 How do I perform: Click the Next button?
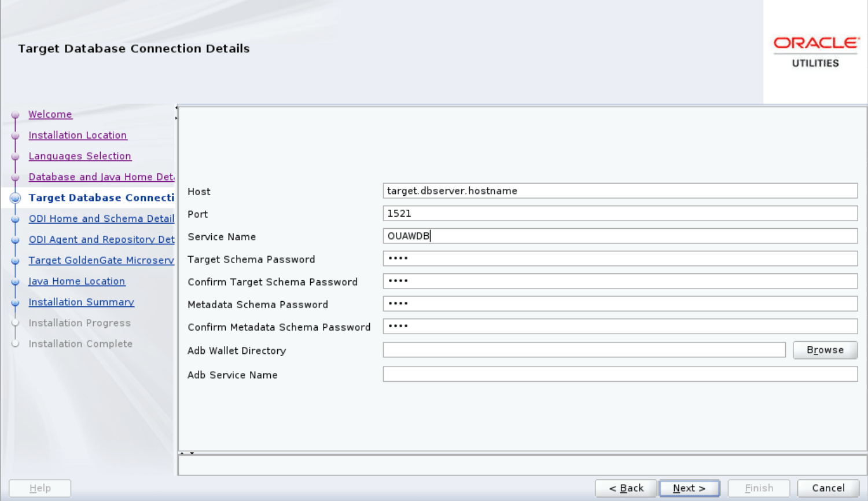click(689, 488)
